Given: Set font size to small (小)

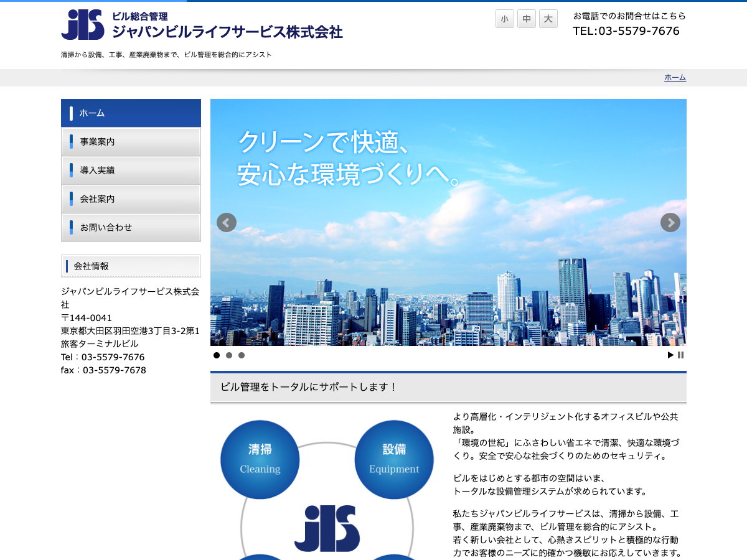Looking at the screenshot, I should click(505, 19).
